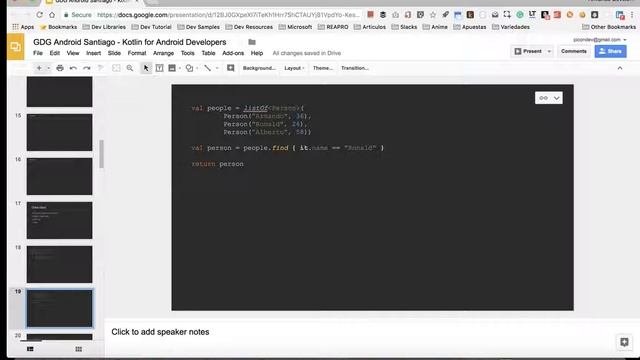Open the Tools menu

pos(188,53)
